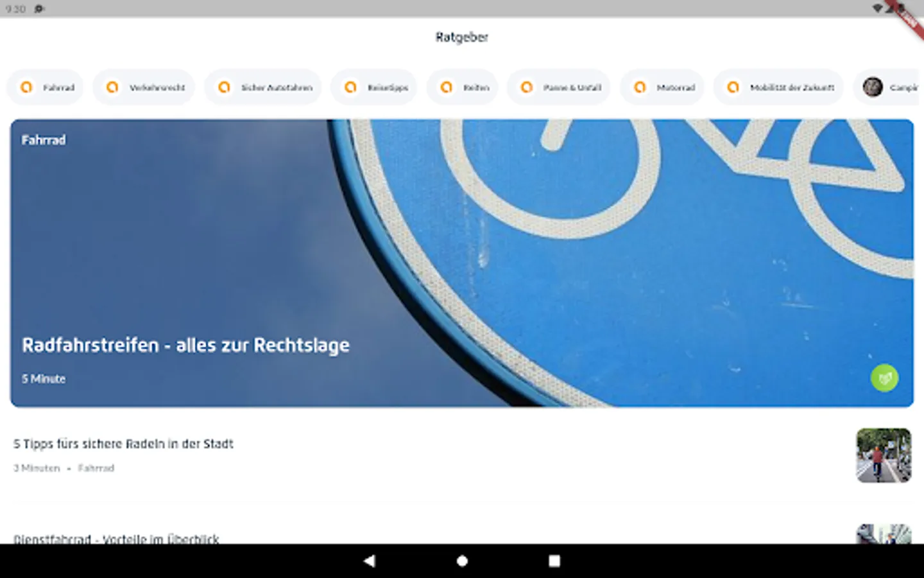Screen dimensions: 924x578
Task: Open article 5 Tipps fürs sichere Radeln
Action: click(123, 444)
